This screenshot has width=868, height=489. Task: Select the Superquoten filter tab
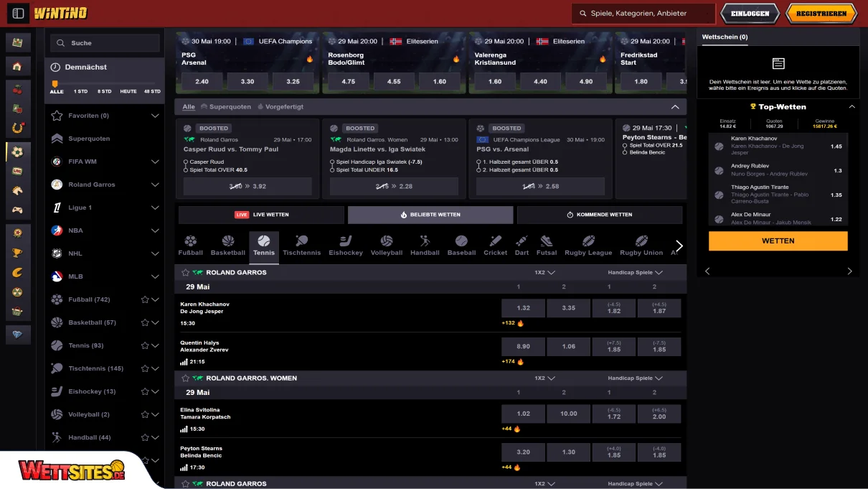coord(226,107)
